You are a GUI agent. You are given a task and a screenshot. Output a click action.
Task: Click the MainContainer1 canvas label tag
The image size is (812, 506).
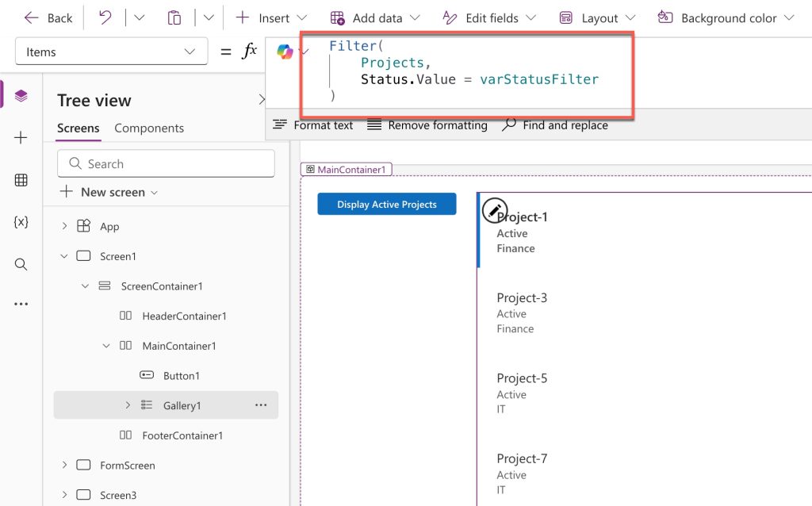347,170
